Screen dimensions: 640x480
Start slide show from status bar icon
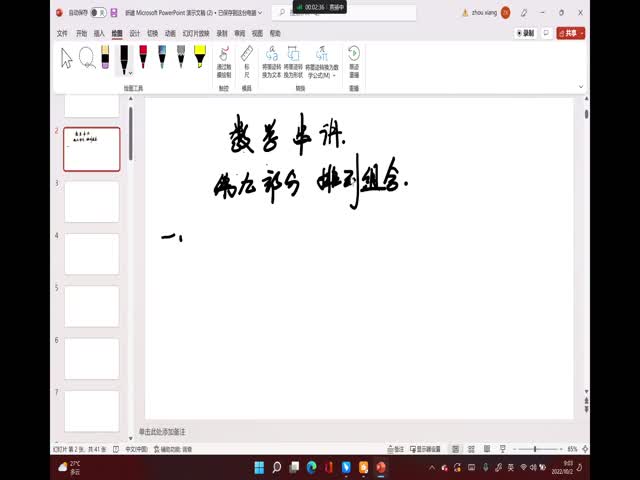tap(503, 449)
